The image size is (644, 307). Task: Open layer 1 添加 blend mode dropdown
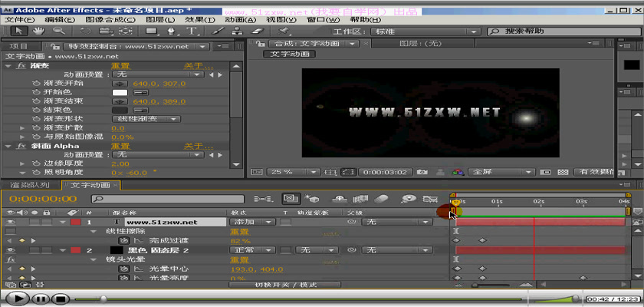coord(252,222)
